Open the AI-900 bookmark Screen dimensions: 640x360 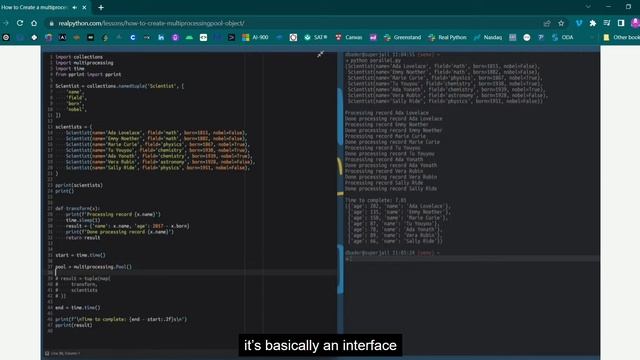[256, 37]
